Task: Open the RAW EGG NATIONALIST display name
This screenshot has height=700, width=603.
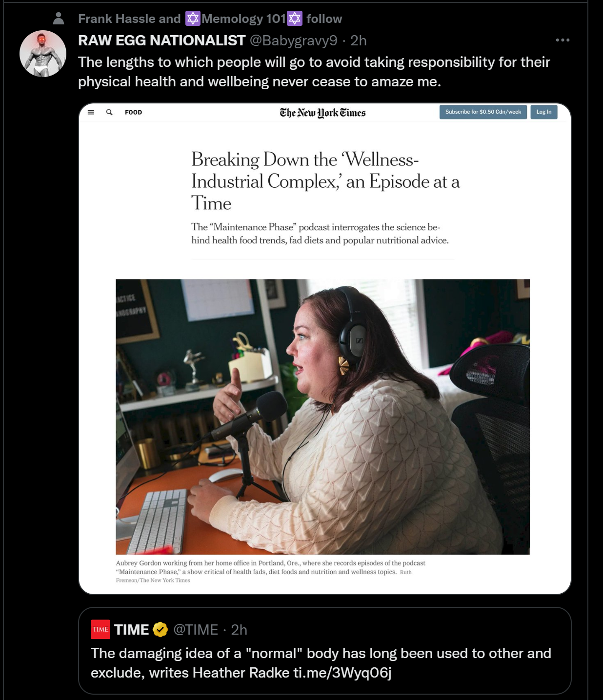Action: [x=161, y=40]
